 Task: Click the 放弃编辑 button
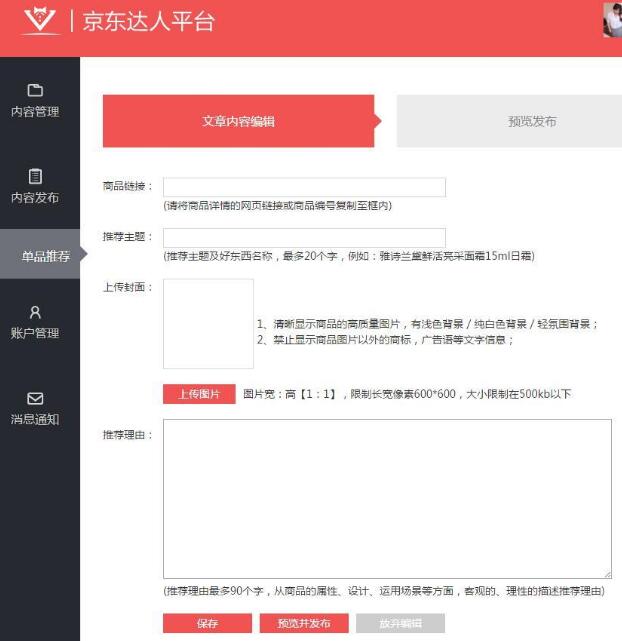pyautogui.click(x=400, y=623)
